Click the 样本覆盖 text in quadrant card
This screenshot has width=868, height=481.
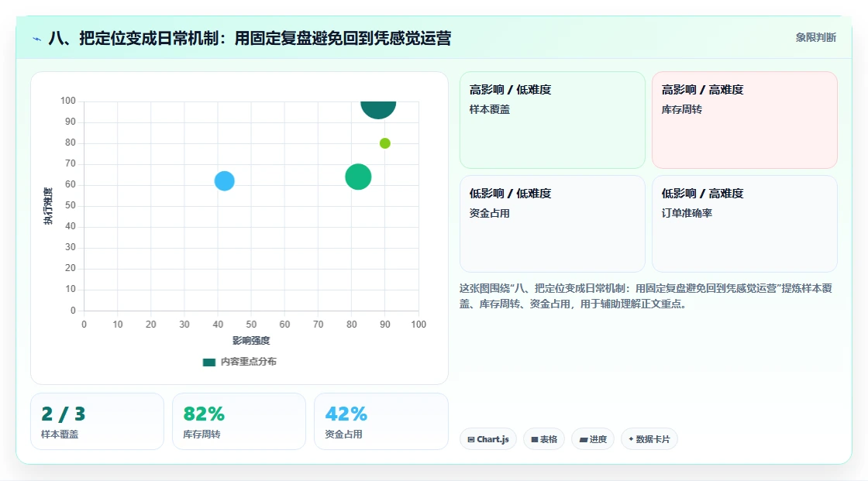click(x=489, y=109)
